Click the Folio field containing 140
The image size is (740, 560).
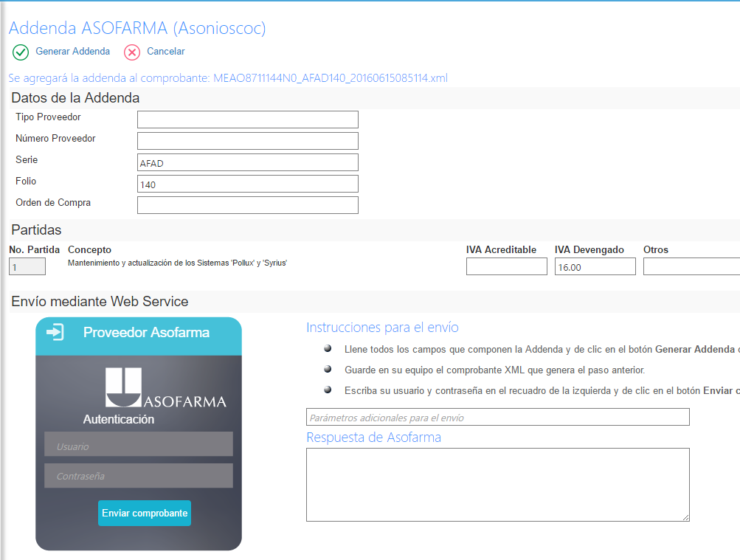pyautogui.click(x=247, y=183)
